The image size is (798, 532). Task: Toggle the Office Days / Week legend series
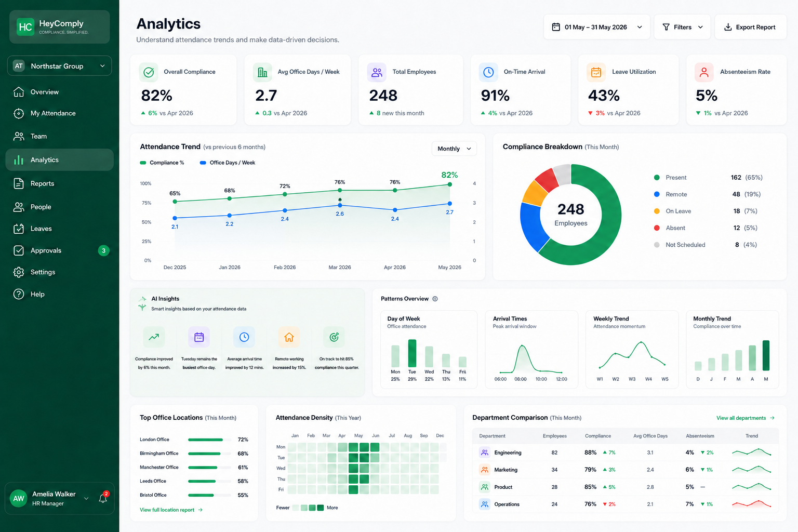pyautogui.click(x=228, y=163)
